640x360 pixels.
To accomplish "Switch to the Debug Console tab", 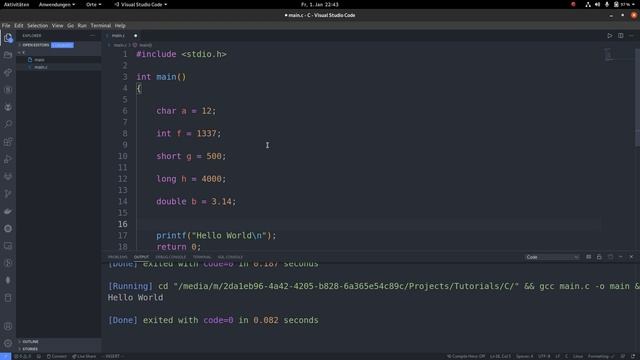I will pos(171,257).
